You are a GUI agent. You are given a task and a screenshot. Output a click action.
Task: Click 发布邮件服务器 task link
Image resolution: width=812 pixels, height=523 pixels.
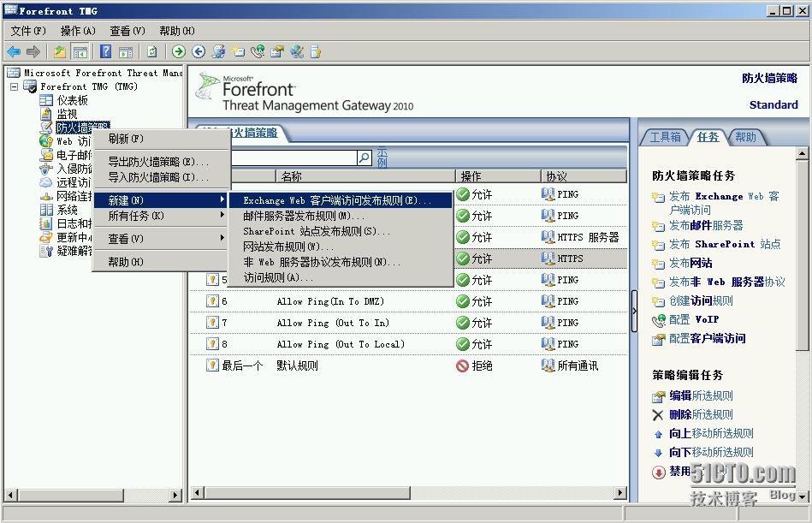coord(706,225)
